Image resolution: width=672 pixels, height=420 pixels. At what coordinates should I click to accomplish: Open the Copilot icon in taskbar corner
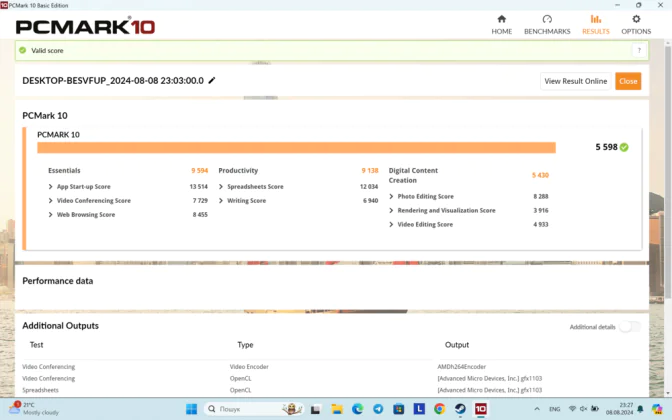[x=657, y=409]
